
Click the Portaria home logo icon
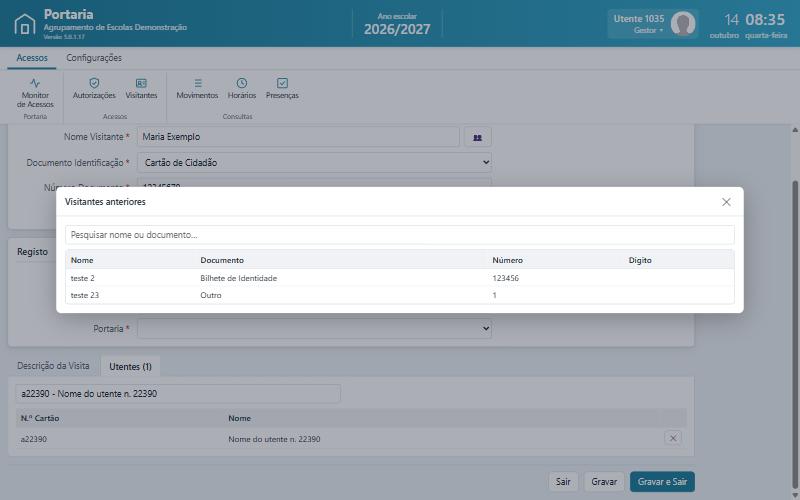(x=25, y=24)
